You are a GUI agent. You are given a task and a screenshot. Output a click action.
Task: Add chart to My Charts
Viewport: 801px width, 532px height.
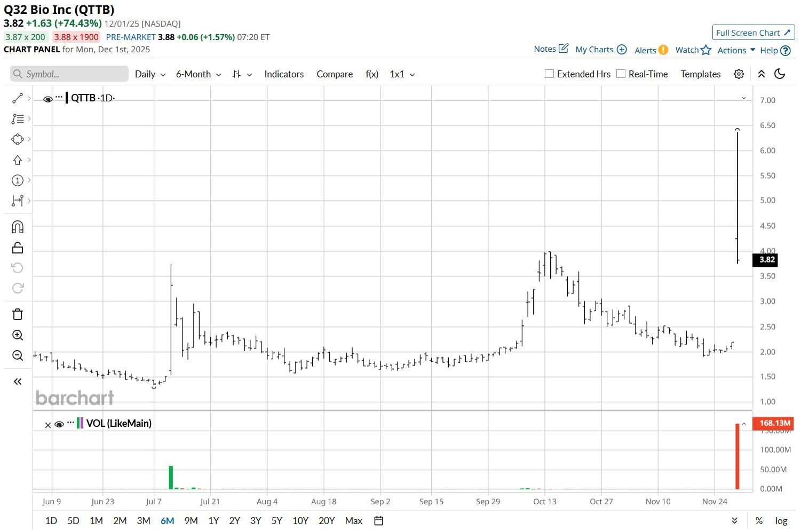click(601, 50)
